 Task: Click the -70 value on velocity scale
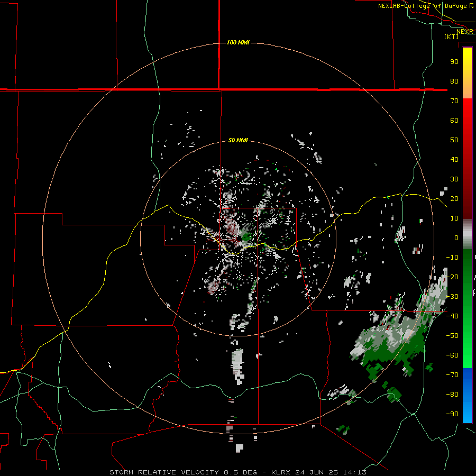point(452,375)
